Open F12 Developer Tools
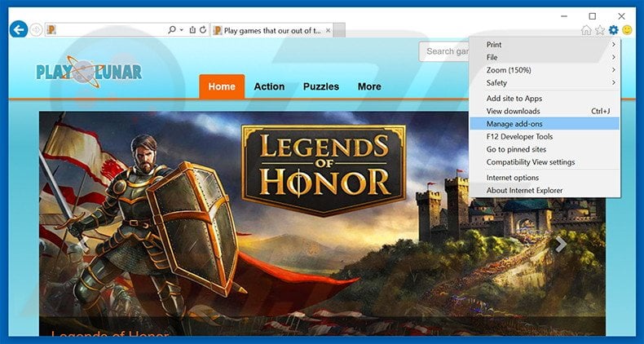Image resolution: width=644 pixels, height=344 pixels. (545, 136)
